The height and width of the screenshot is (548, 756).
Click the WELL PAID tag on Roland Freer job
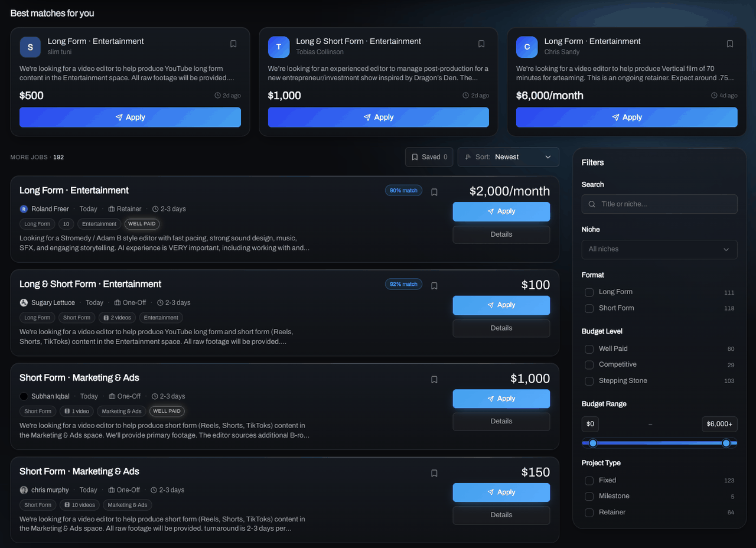142,224
